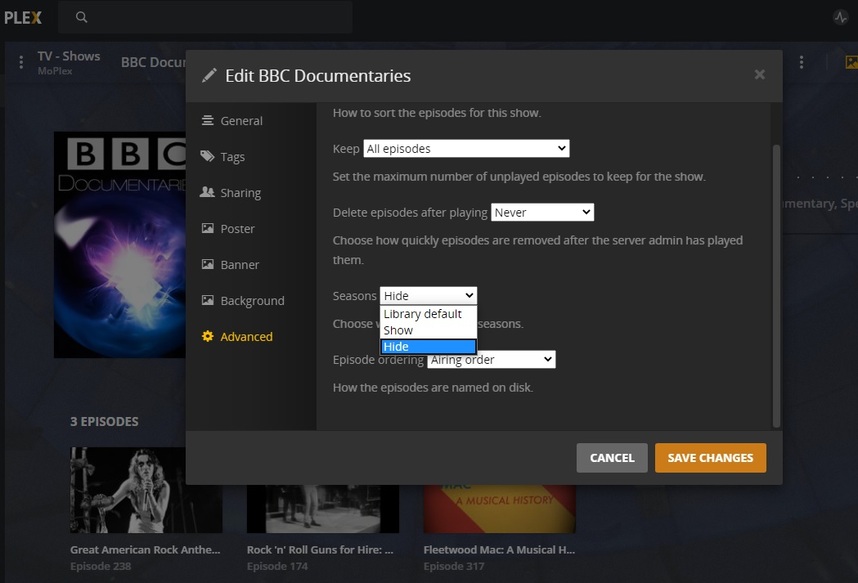Click the Advanced gear icon in the sidebar
The height and width of the screenshot is (583, 858).
point(207,336)
